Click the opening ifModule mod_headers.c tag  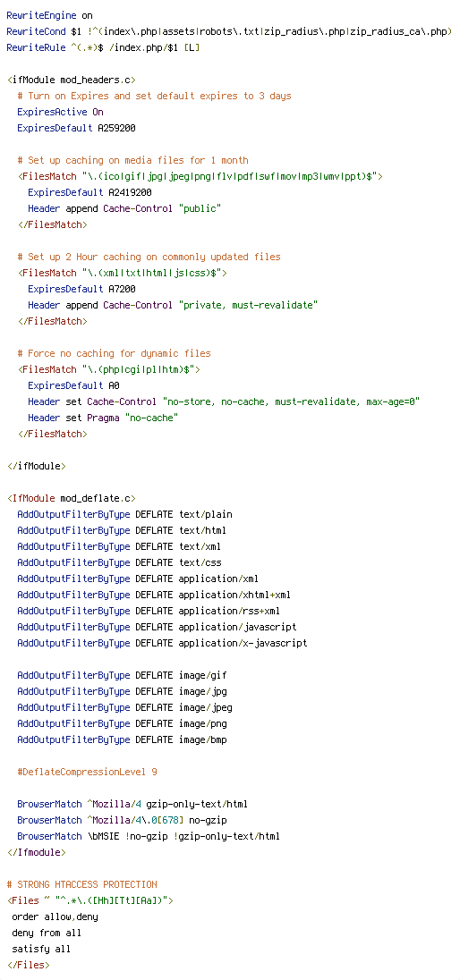click(x=72, y=80)
